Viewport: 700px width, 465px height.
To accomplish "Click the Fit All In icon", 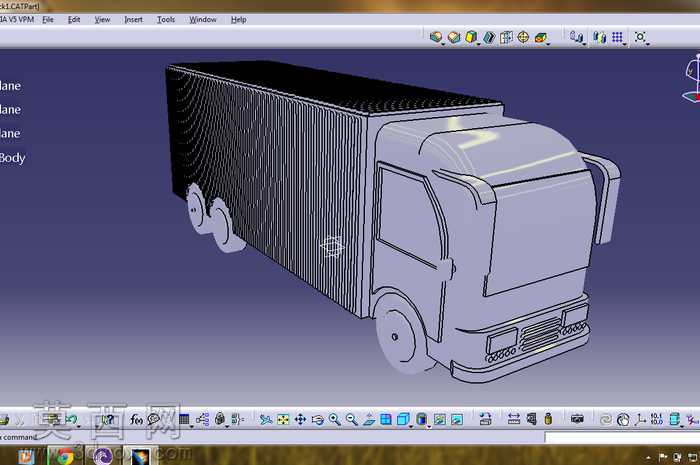I will (x=283, y=419).
